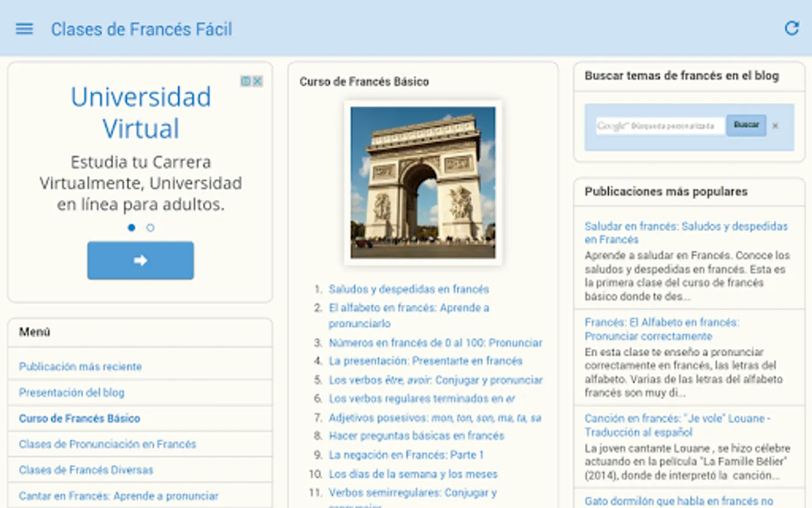Open lesson Adjetivos posesivos
812x508 pixels.
tap(435, 418)
